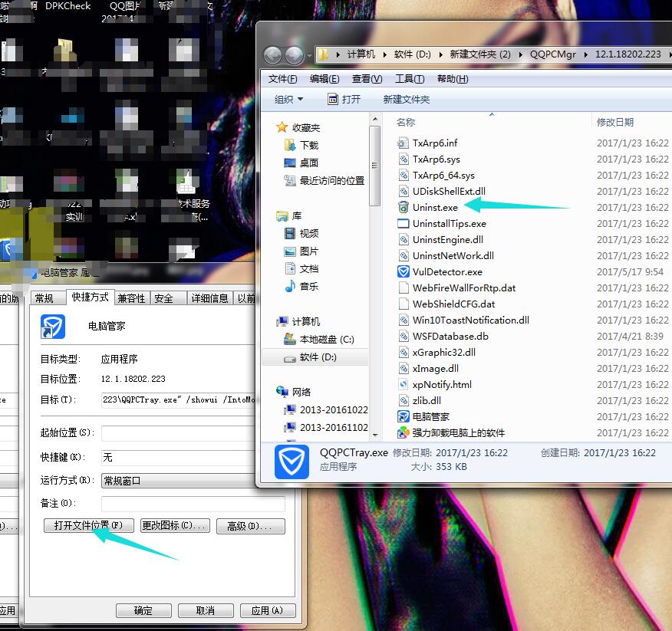Viewport: 672px width, 631px height.
Task: Expand breadcrumb arrow after 软件 (D:)
Action: [440, 54]
